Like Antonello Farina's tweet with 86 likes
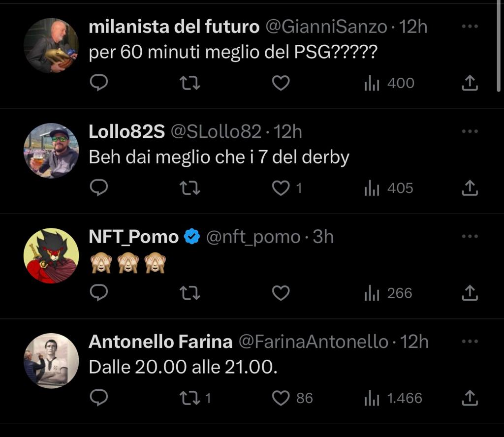The height and width of the screenshot is (437, 504). click(x=281, y=398)
